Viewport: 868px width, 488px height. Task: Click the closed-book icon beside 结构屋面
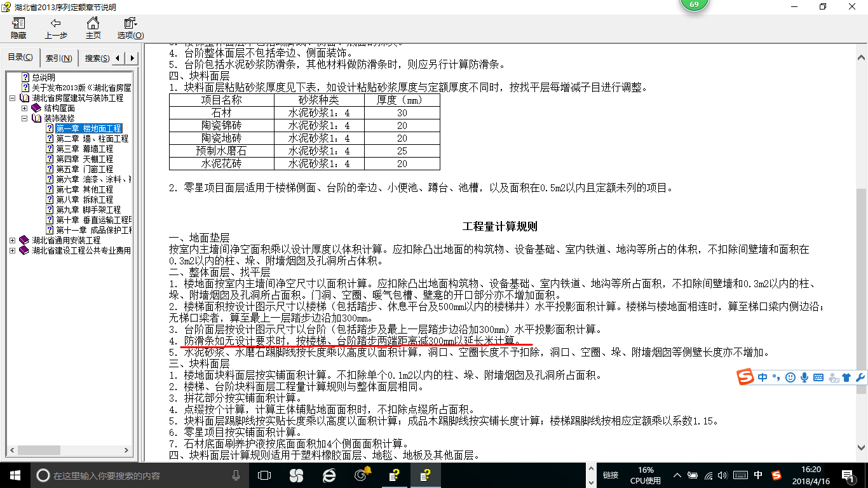(36, 108)
